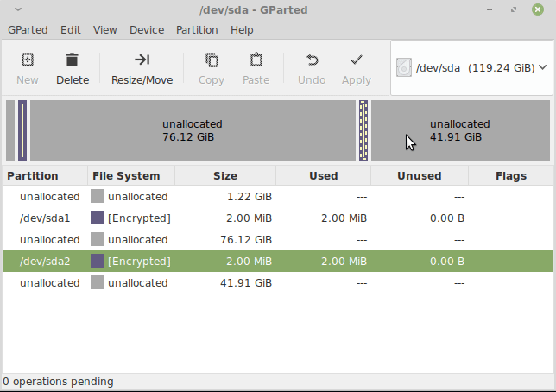This screenshot has width=556, height=392.
Task: Open the Partition menu
Action: 197,30
